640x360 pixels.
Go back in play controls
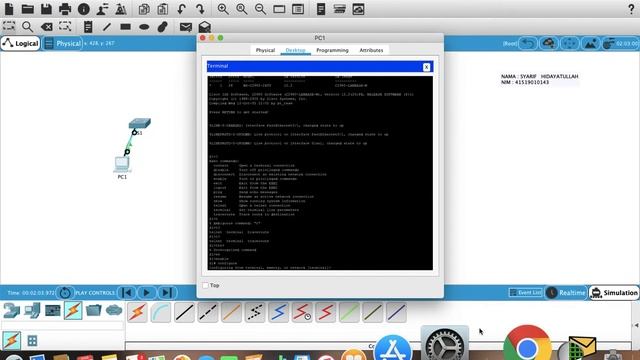point(127,293)
